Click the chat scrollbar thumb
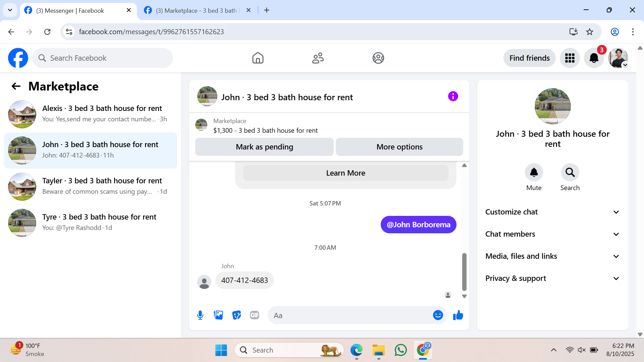The width and height of the screenshot is (644, 362). (464, 271)
